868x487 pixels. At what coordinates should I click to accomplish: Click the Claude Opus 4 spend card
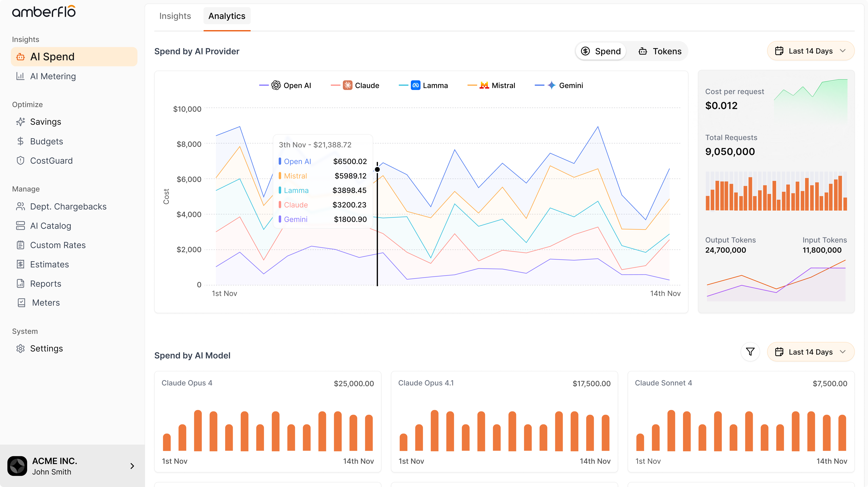click(x=268, y=421)
